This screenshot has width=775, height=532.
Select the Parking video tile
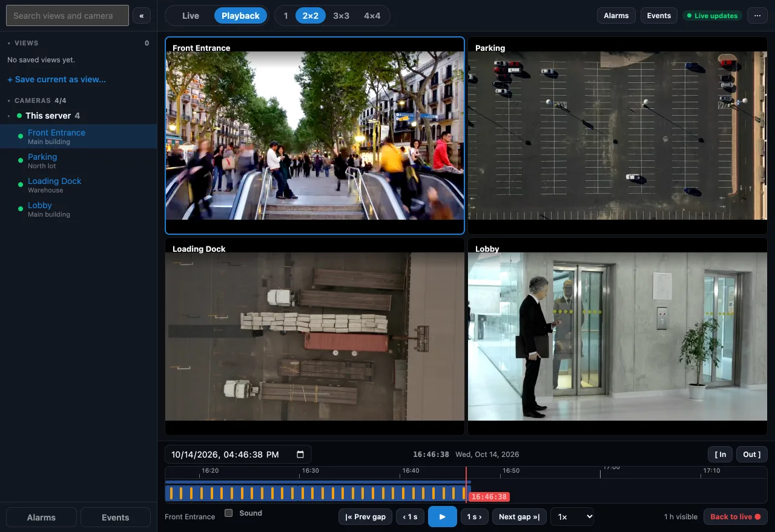pos(618,136)
